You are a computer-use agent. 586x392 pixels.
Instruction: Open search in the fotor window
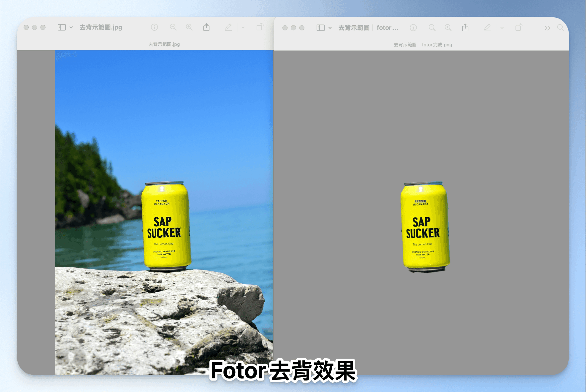[560, 28]
